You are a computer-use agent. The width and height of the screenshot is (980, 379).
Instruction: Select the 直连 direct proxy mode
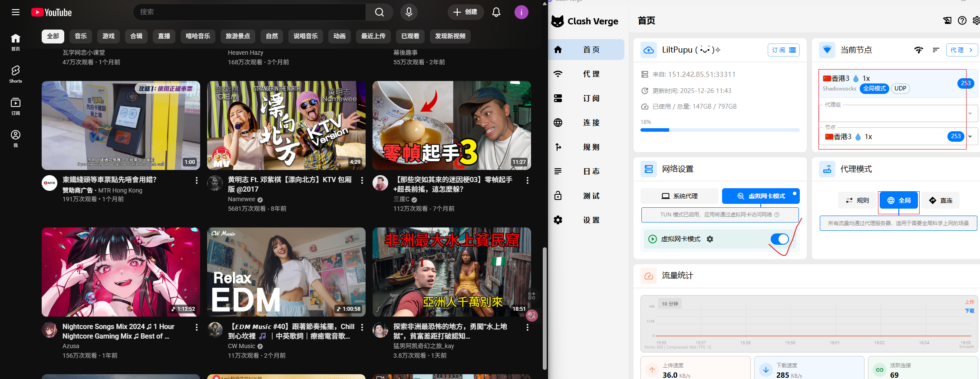click(940, 200)
